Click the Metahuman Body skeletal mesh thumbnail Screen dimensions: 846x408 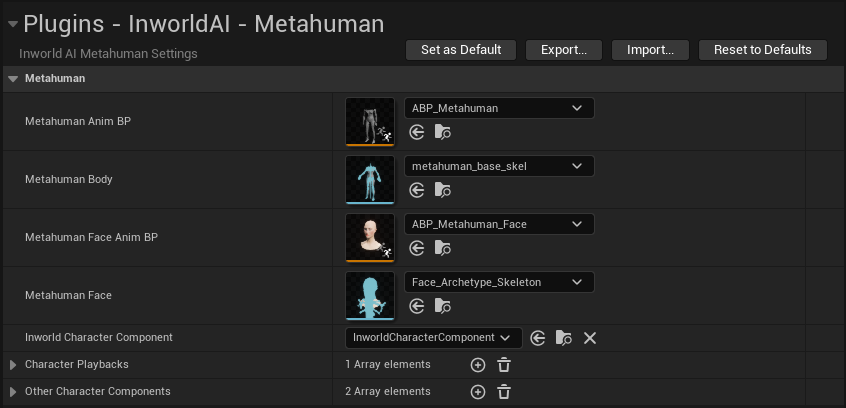pos(370,180)
